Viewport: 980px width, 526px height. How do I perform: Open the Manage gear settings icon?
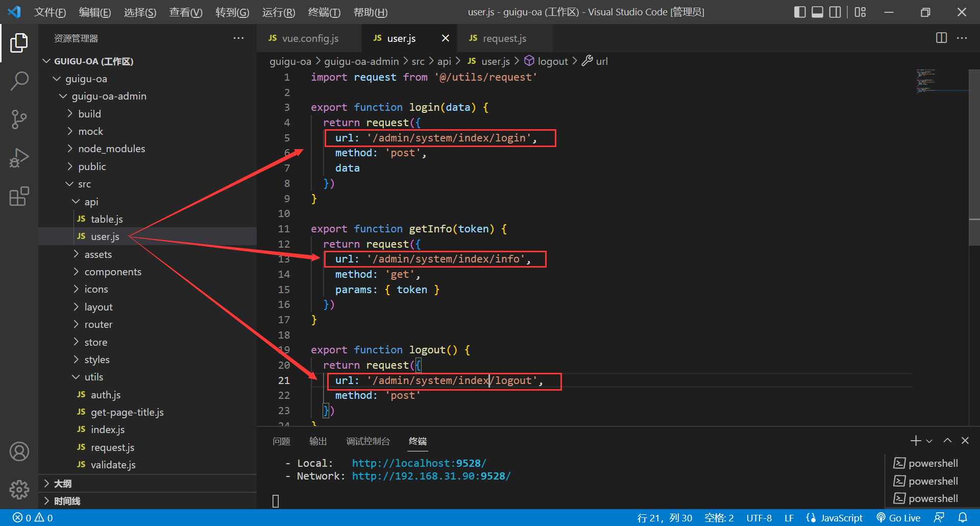tap(19, 489)
